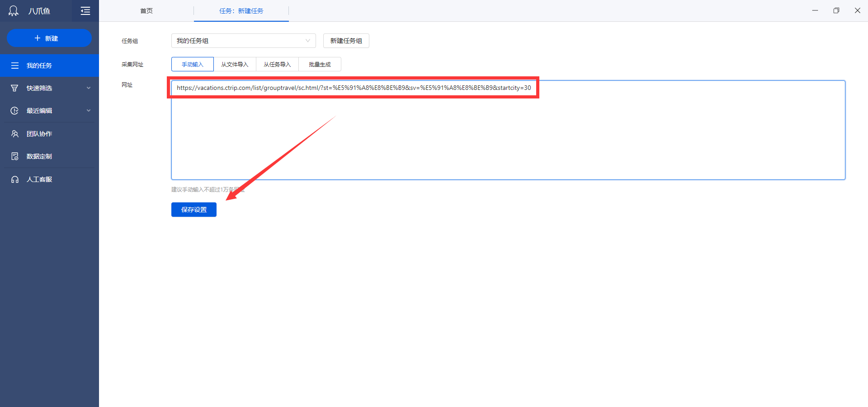
Task: Click the 采集网址 label
Action: 132,65
